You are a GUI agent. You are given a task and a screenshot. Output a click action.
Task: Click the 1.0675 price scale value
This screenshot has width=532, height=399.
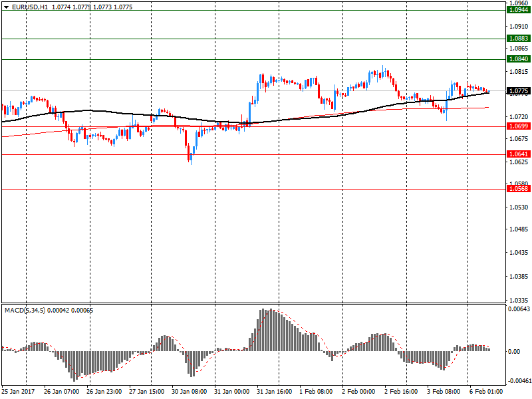[x=519, y=139]
